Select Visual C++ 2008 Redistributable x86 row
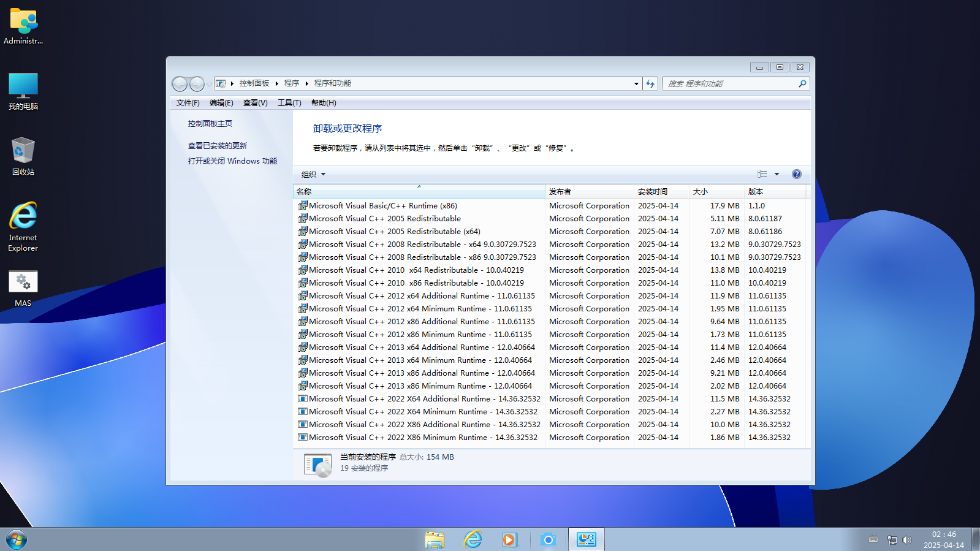980x551 pixels. pos(550,257)
